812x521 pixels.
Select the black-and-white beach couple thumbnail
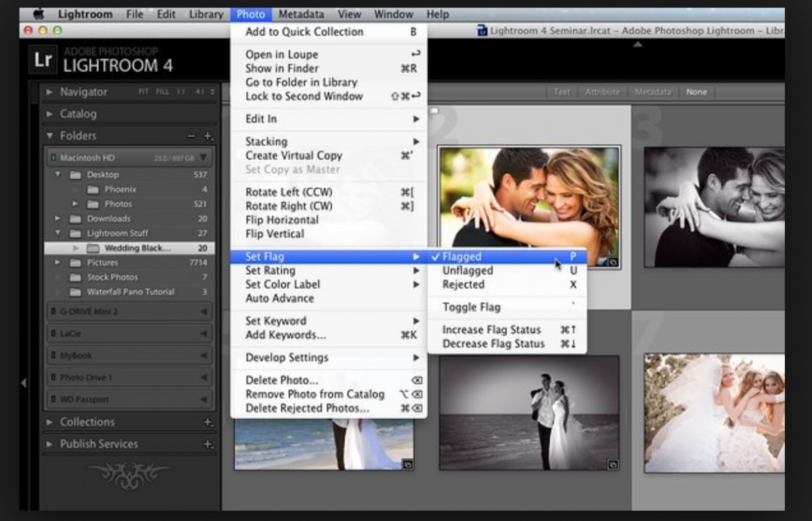[529, 413]
